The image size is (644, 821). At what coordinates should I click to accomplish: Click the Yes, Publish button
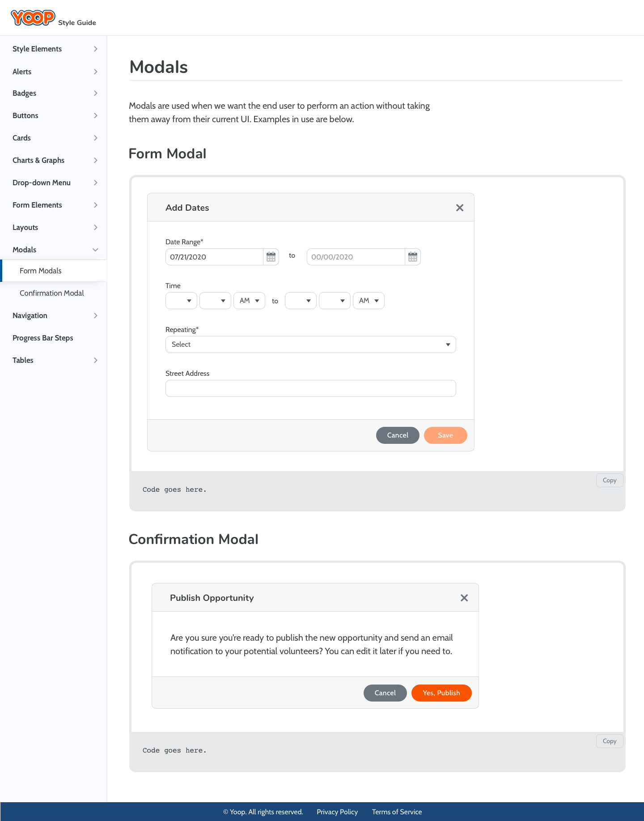point(441,693)
